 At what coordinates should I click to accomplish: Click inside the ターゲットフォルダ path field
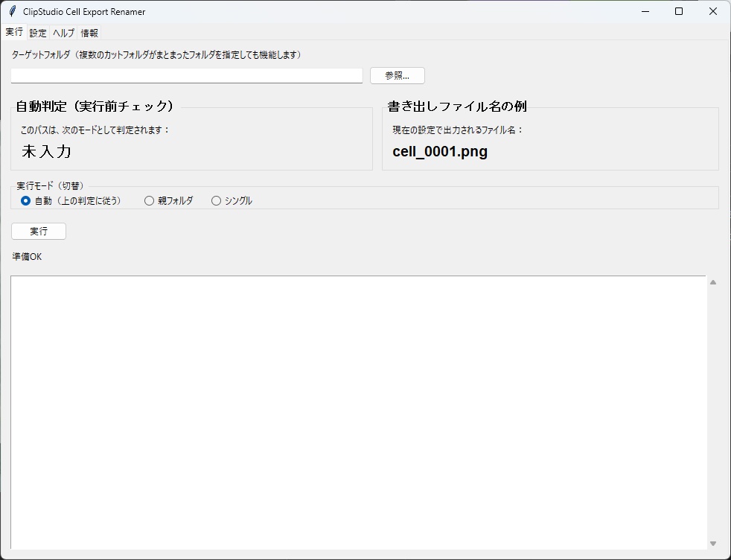coord(186,75)
